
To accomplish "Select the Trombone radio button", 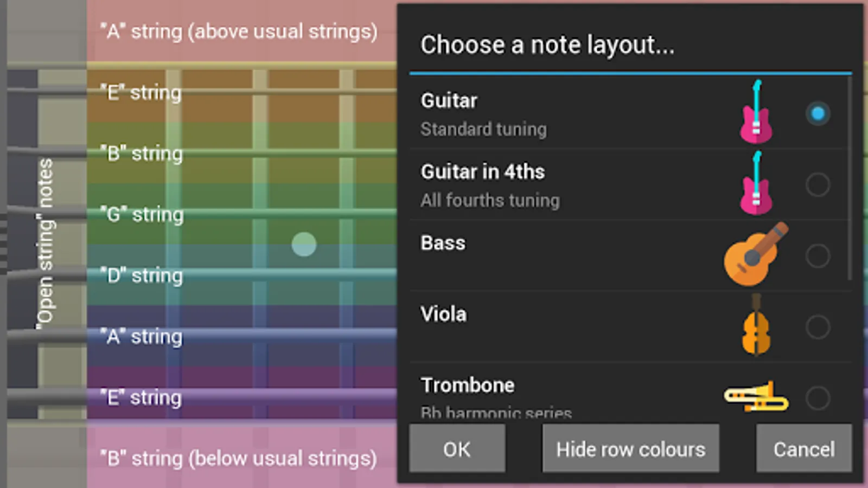I will (x=818, y=397).
